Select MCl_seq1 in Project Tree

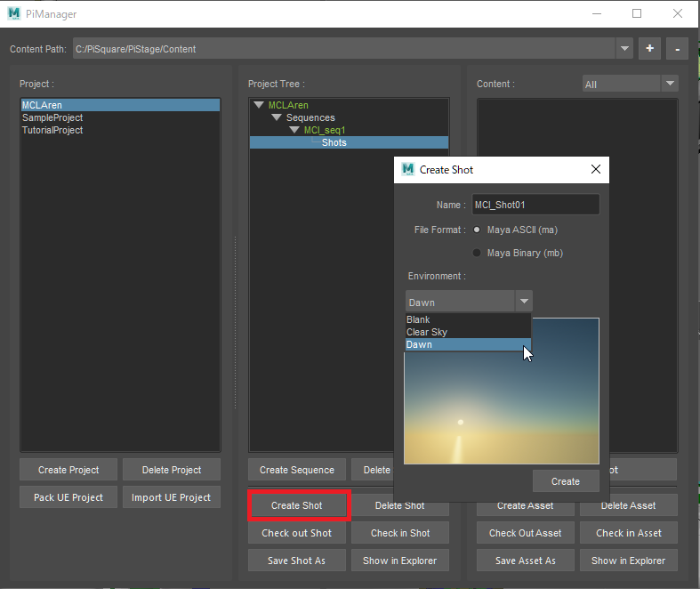click(x=325, y=130)
